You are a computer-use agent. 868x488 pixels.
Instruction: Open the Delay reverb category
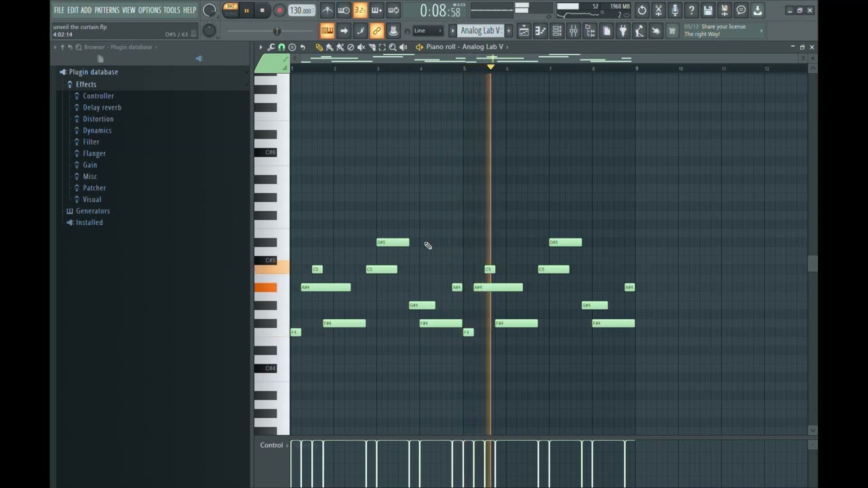coord(102,107)
